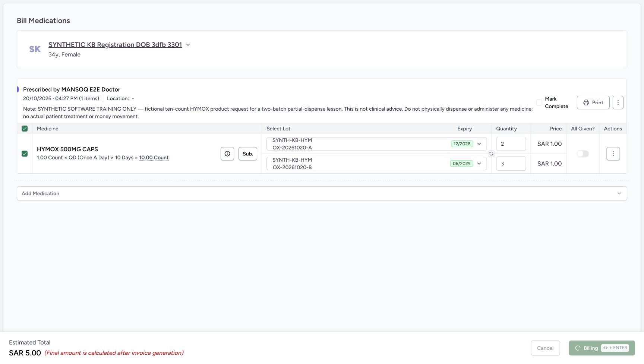Open the Add Medication dropdown

pos(322,193)
